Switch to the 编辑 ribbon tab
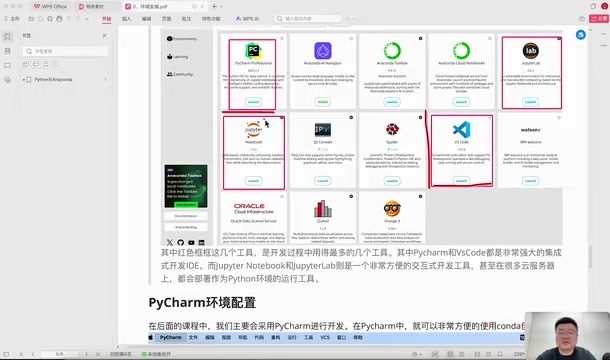 pyautogui.click(x=146, y=19)
